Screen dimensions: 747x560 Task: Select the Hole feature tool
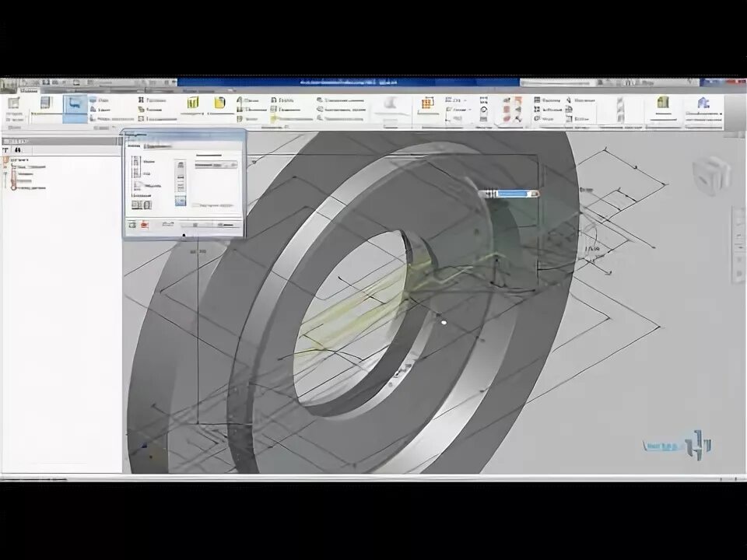coord(193,106)
